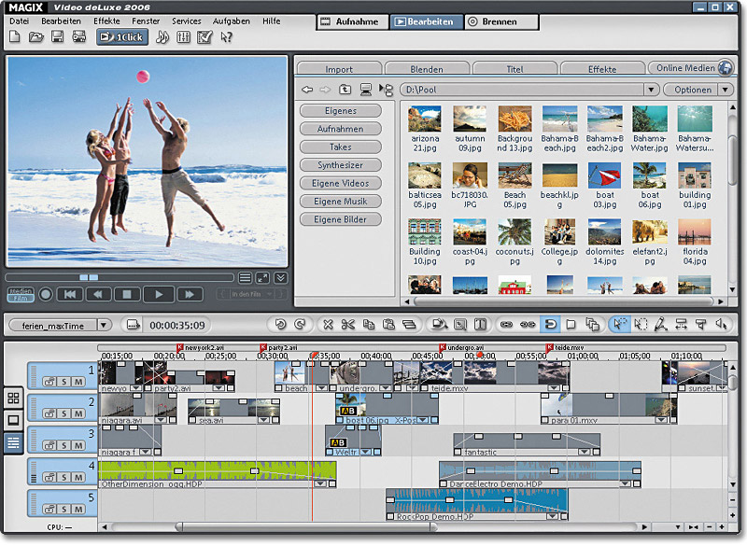Jump to the party2.avi chapter marker
The image size is (747, 560).
263,347
